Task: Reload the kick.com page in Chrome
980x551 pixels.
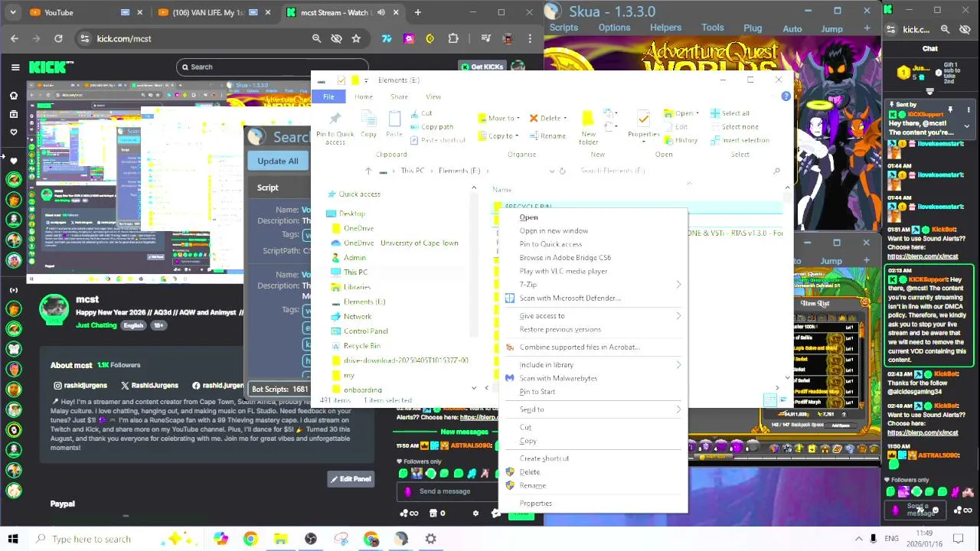Action: (58, 38)
